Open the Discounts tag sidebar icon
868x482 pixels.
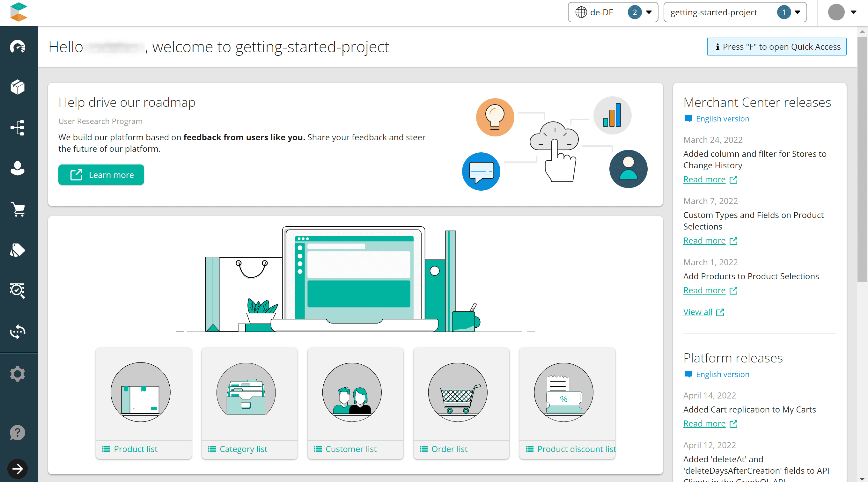[18, 250]
